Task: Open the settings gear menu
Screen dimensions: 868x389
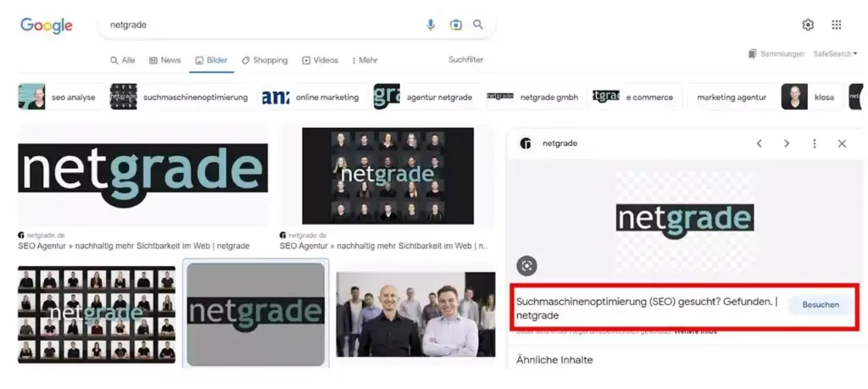Action: (x=808, y=25)
